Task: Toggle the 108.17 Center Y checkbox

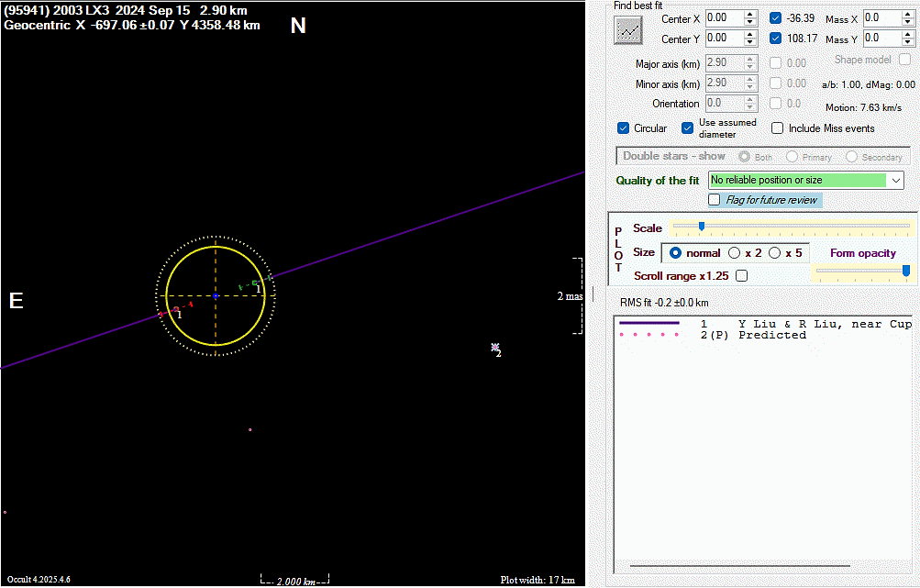Action: [x=776, y=39]
